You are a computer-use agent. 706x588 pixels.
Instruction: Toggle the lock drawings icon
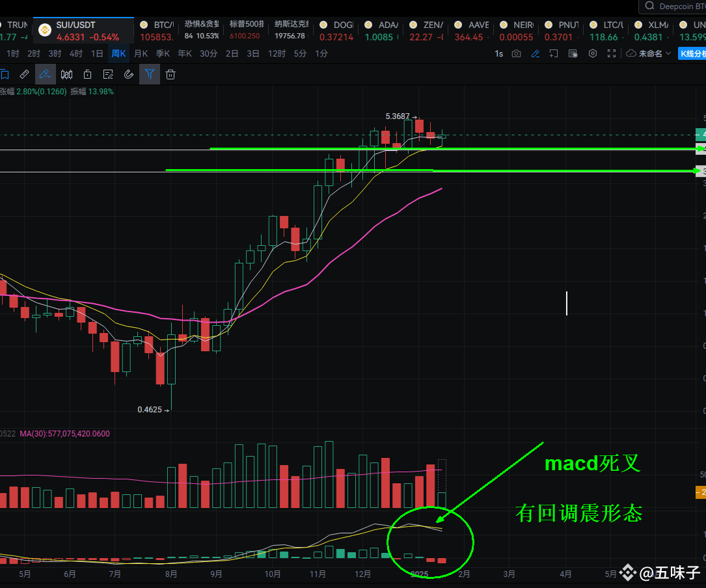click(88, 74)
